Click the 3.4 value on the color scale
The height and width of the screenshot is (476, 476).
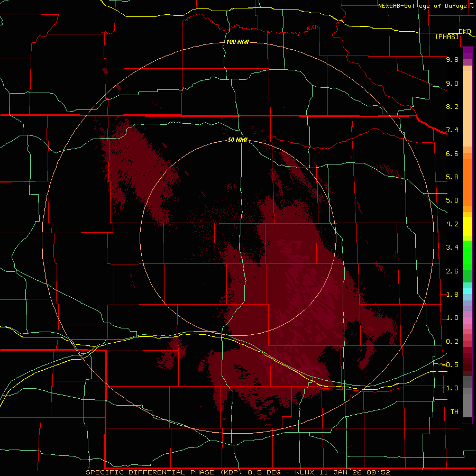pyautogui.click(x=452, y=248)
